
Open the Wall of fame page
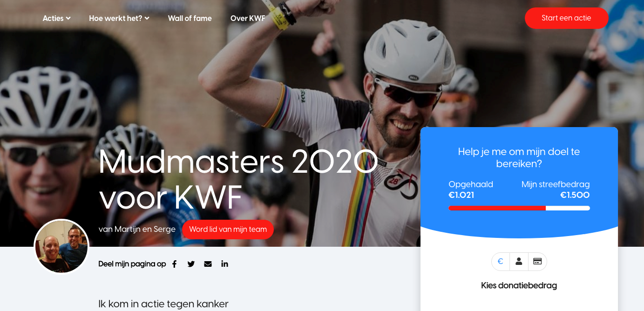click(x=190, y=18)
